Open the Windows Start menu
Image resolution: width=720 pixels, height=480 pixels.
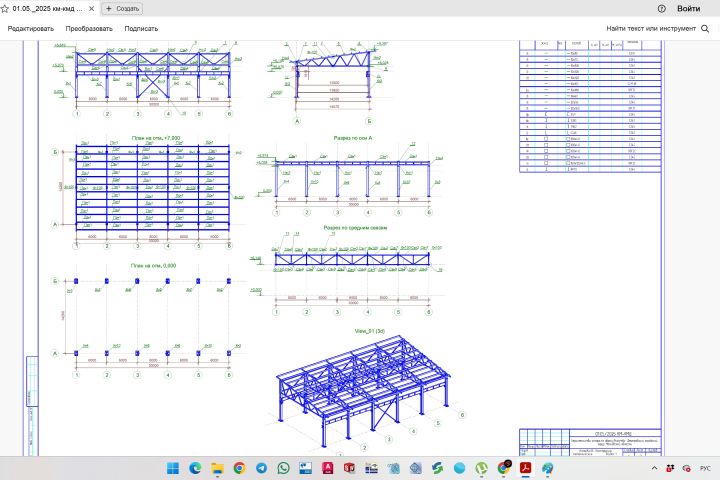point(173,468)
